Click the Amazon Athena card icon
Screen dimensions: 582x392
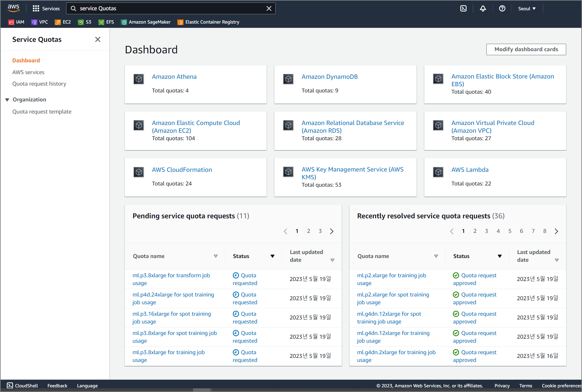pos(139,79)
